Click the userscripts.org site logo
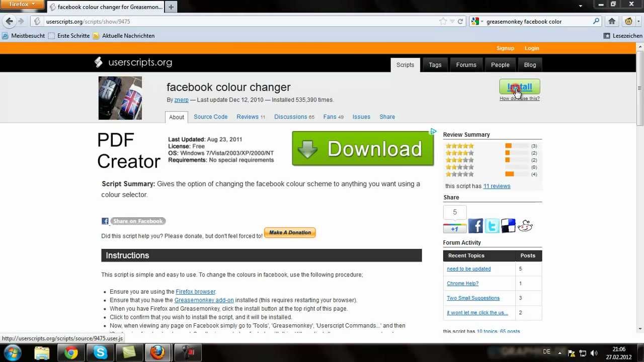The height and width of the screenshot is (362, 644). [x=133, y=62]
